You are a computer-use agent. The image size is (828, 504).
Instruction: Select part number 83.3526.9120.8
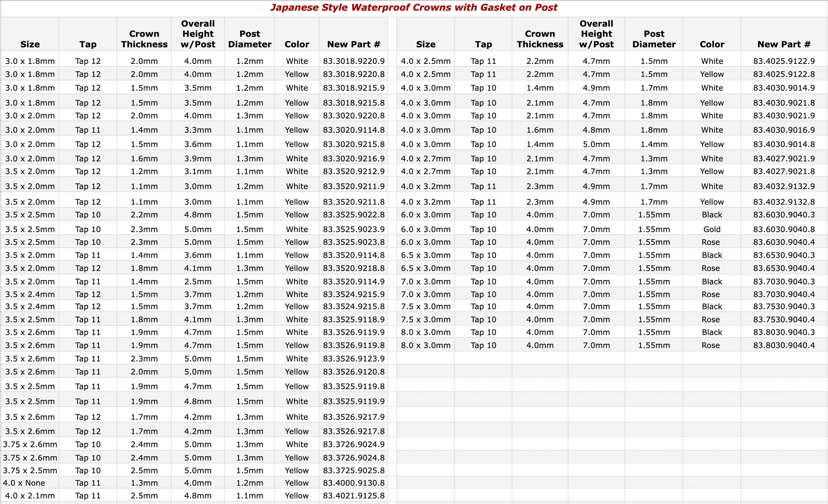coord(354,372)
